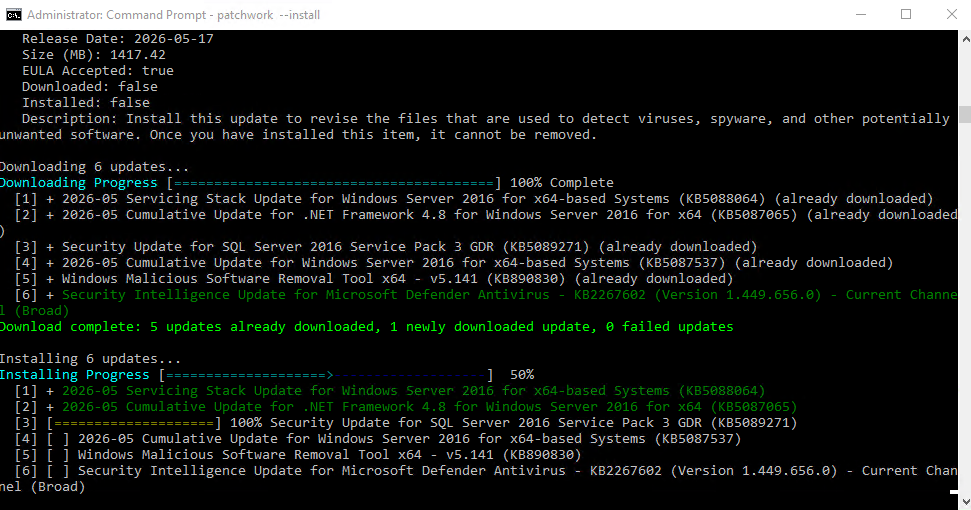Click 'Size (MB): 1417.42' line
The width and height of the screenshot is (971, 510).
tap(94, 55)
